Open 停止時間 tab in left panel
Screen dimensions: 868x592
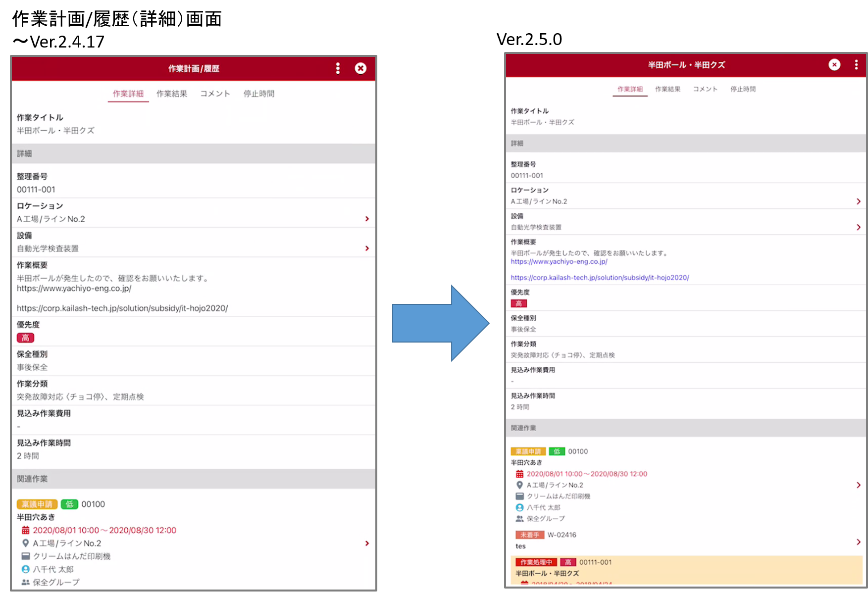258,94
